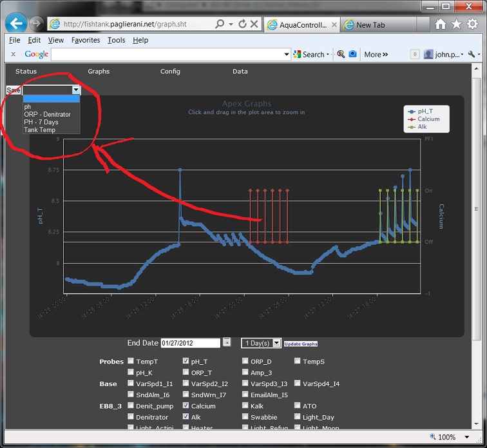
Task: Check the Kalk outlet checkbox
Action: click(245, 406)
